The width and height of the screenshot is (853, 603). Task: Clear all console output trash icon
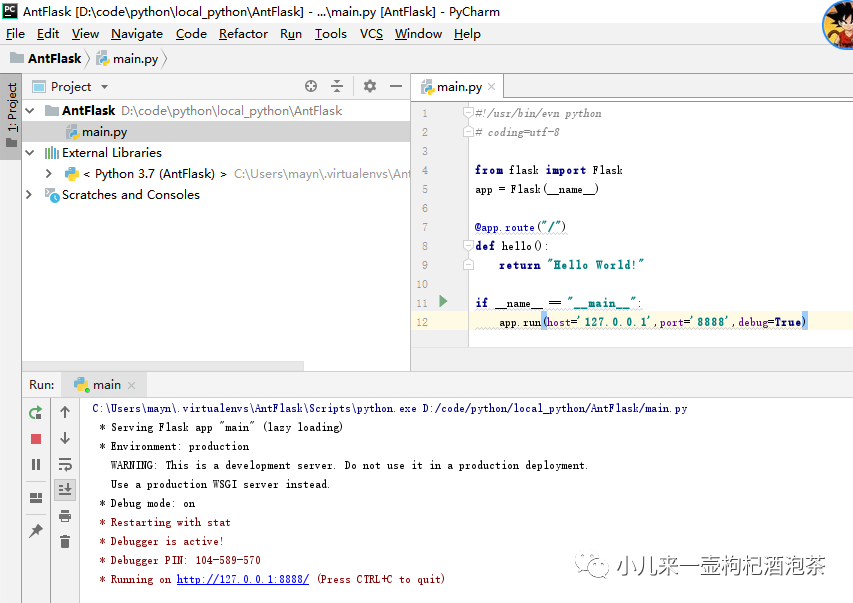click(x=65, y=542)
